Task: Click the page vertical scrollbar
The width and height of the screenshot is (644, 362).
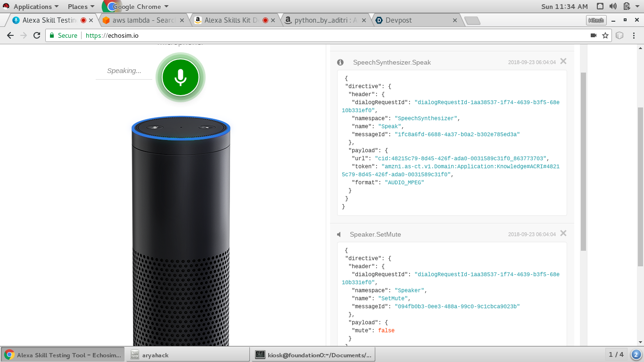Action: [x=640, y=186]
